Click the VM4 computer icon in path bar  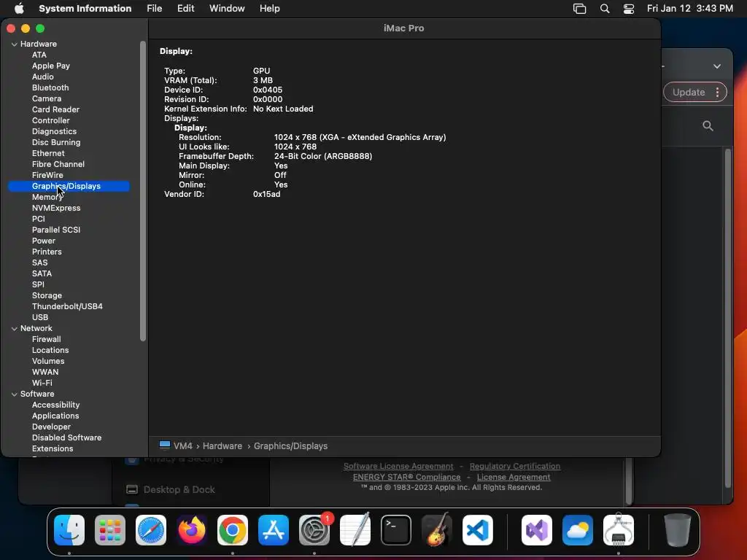[165, 446]
